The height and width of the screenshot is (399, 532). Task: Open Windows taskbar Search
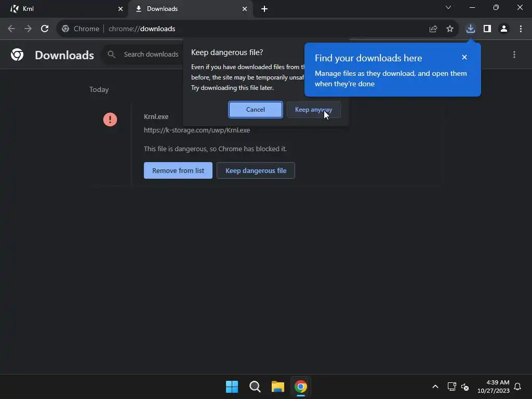pyautogui.click(x=255, y=387)
